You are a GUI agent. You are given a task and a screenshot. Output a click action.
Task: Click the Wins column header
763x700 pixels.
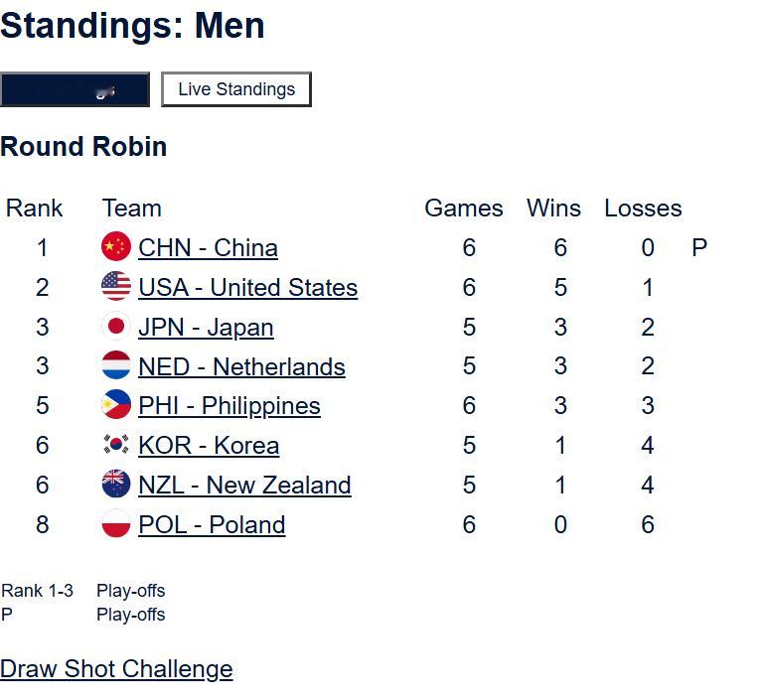(553, 209)
